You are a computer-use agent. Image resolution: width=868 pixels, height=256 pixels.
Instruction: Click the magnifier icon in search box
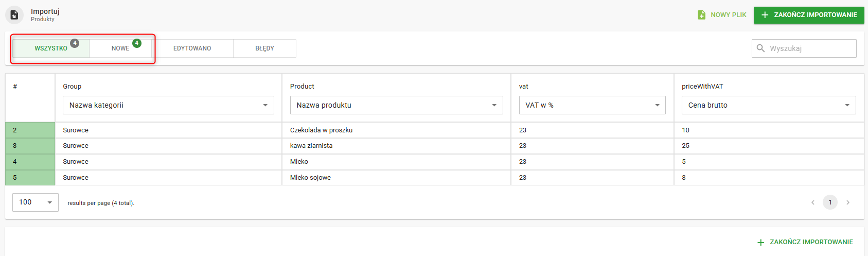coord(760,48)
